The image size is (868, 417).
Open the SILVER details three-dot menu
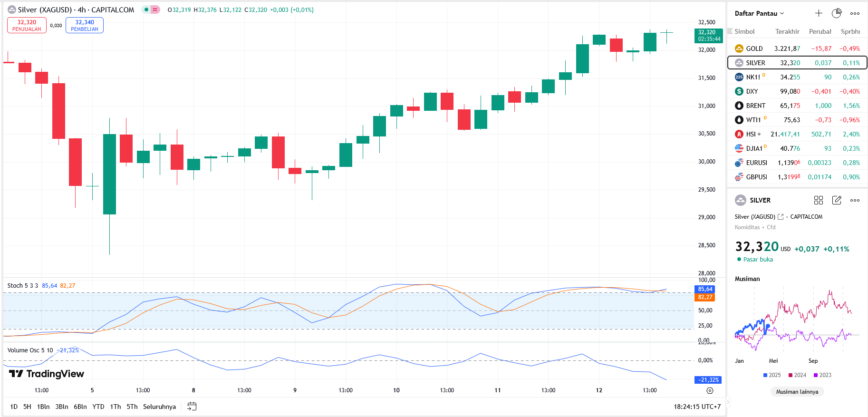(855, 200)
